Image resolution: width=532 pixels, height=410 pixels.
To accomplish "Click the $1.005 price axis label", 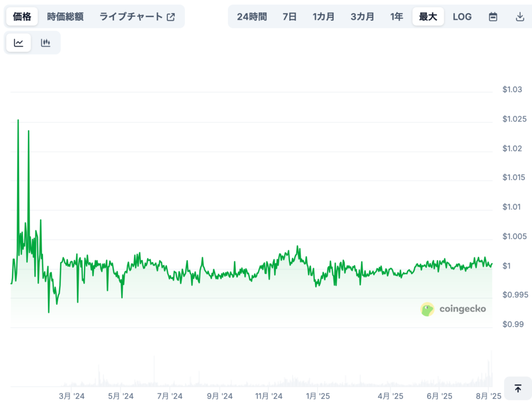I will [514, 236].
